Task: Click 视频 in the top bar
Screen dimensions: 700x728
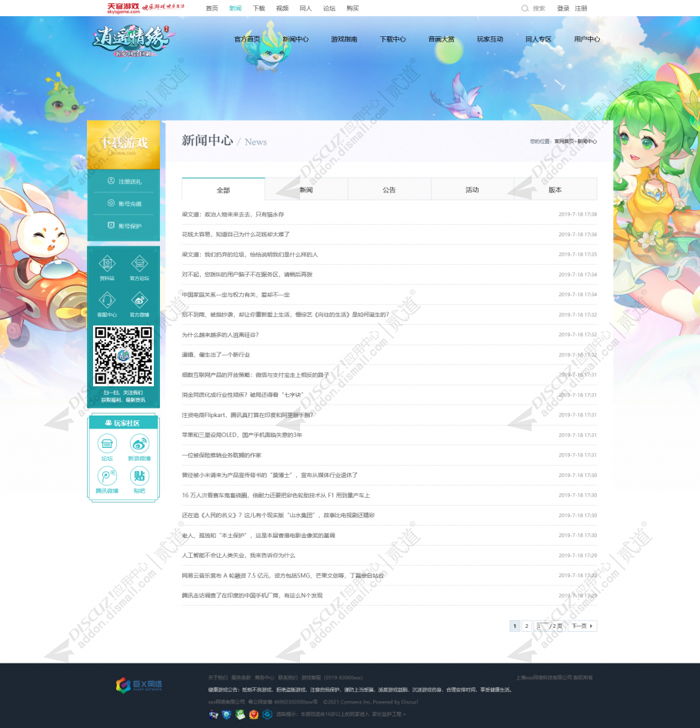Action: pyautogui.click(x=282, y=8)
